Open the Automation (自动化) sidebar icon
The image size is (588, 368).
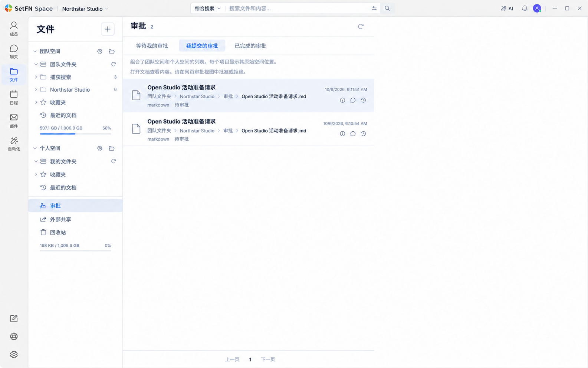(14, 144)
